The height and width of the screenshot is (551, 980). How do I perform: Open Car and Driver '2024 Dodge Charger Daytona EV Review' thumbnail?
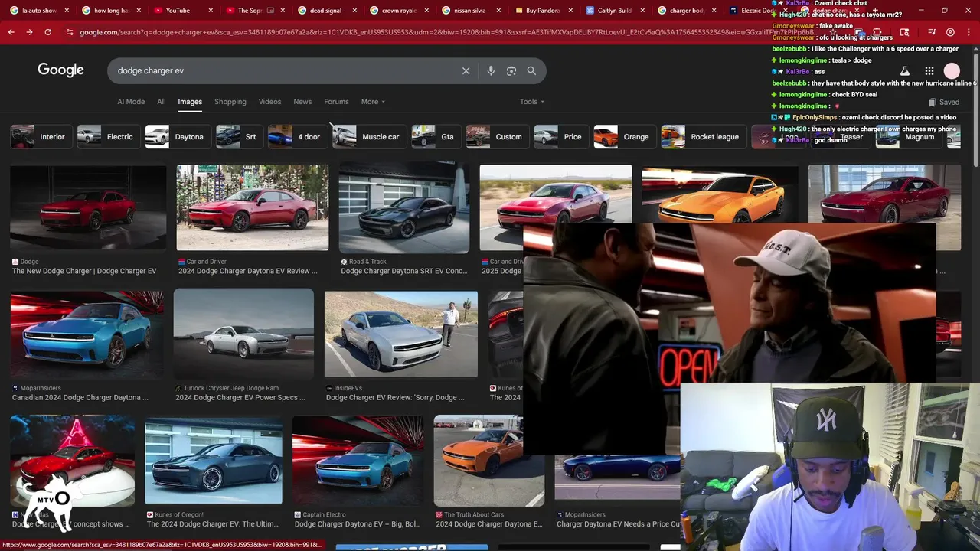(253, 207)
